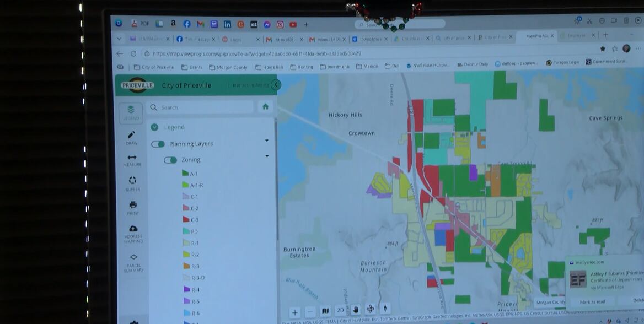This screenshot has height=324, width=644.
Task: Switch to the Inbox (638) Gmail tab
Action: coord(285,40)
